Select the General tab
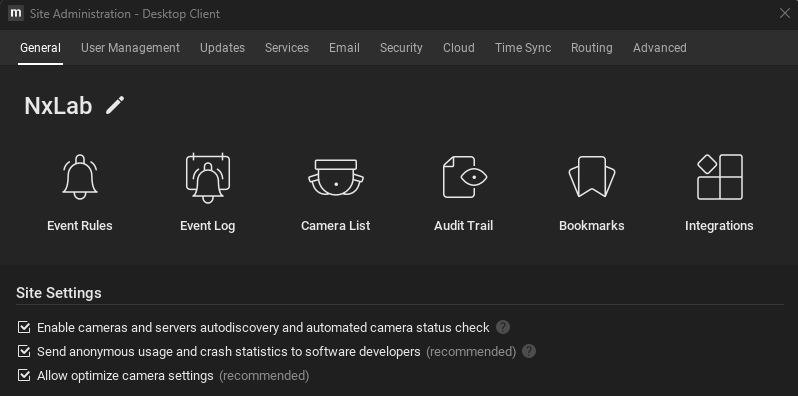 pos(40,48)
